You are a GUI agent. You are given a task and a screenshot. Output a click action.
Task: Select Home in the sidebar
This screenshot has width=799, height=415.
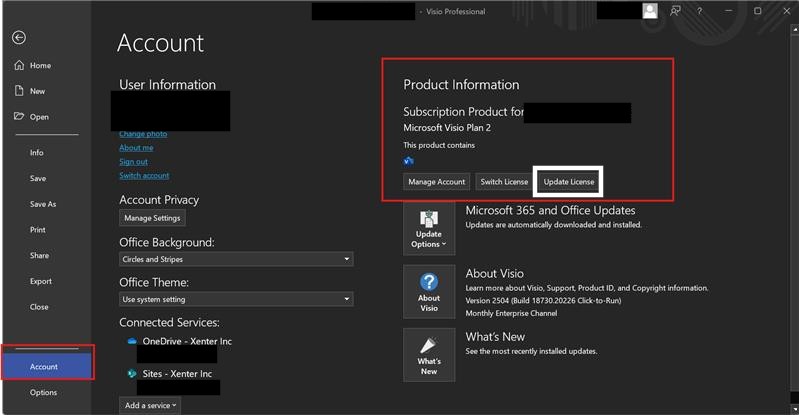pyautogui.click(x=40, y=66)
